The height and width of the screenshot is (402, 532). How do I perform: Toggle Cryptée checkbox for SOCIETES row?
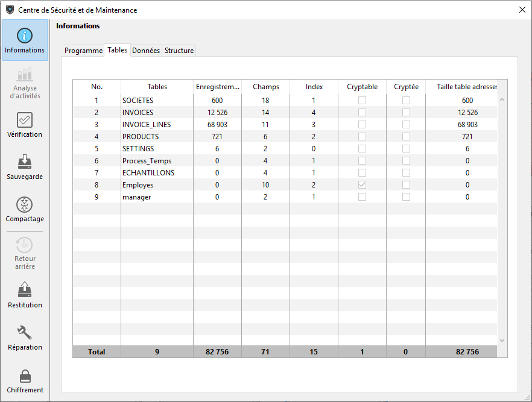click(406, 101)
